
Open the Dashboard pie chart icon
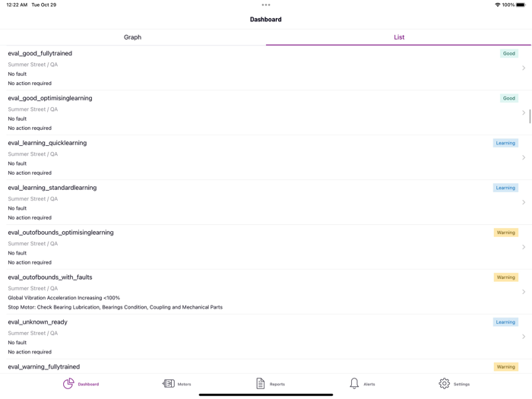click(x=68, y=384)
